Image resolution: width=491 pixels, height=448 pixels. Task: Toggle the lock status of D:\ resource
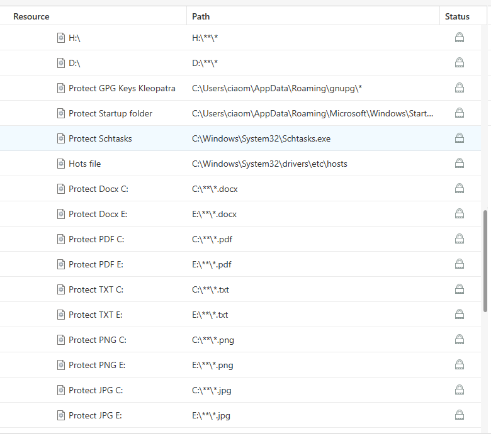pos(460,63)
